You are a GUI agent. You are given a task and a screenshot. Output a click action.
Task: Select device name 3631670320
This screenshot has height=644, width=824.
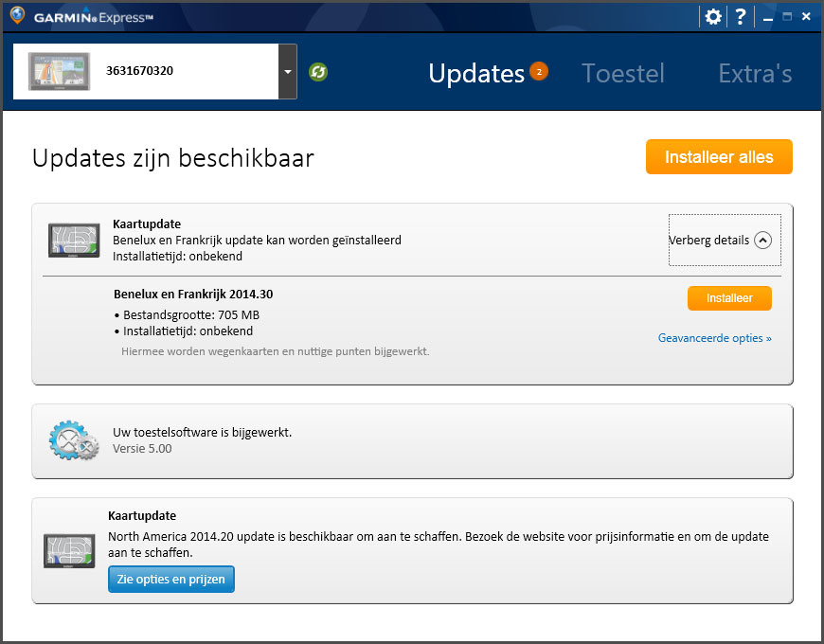[140, 71]
